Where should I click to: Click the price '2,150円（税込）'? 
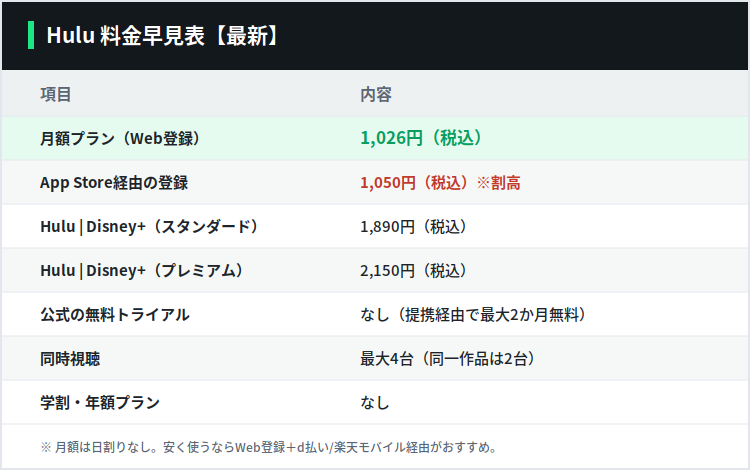pyautogui.click(x=415, y=271)
